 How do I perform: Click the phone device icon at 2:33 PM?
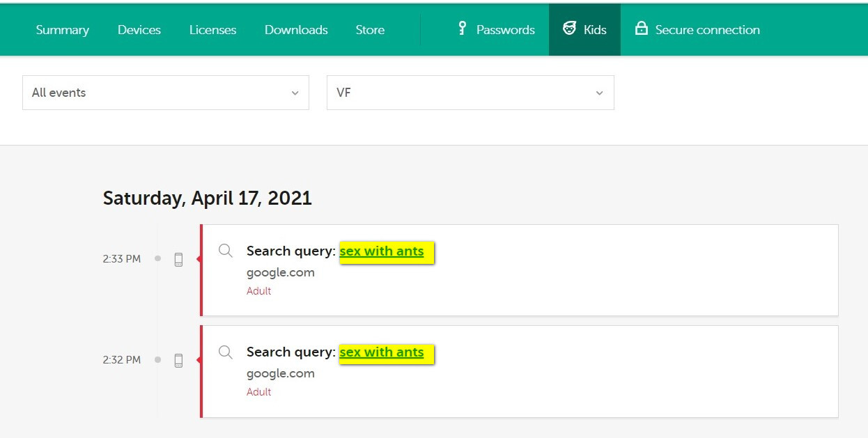pos(178,259)
